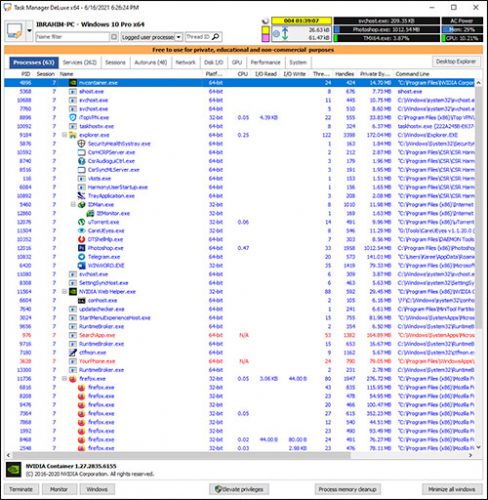The width and height of the screenshot is (488, 500).
Task: Click the Windows button at bottom
Action: 97,489
